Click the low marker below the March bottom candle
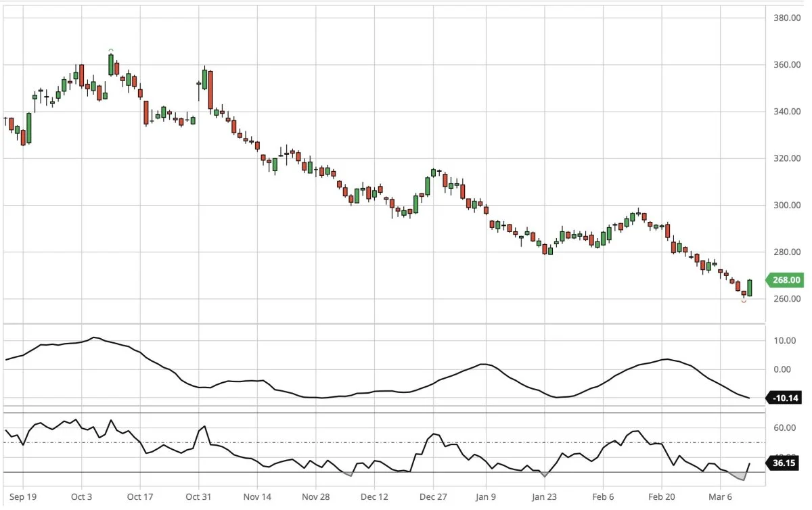The image size is (812, 510). 744,300
